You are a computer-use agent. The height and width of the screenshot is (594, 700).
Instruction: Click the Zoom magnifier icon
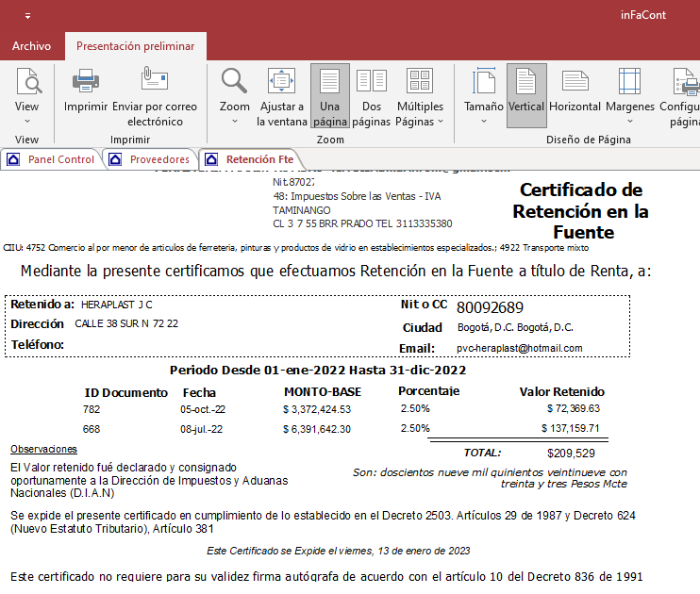coord(234,83)
